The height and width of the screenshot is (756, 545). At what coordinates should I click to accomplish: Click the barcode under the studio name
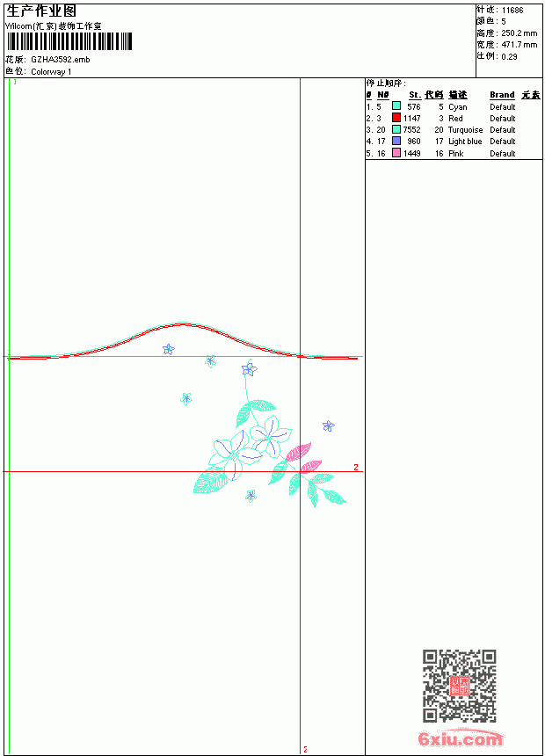(x=69, y=41)
